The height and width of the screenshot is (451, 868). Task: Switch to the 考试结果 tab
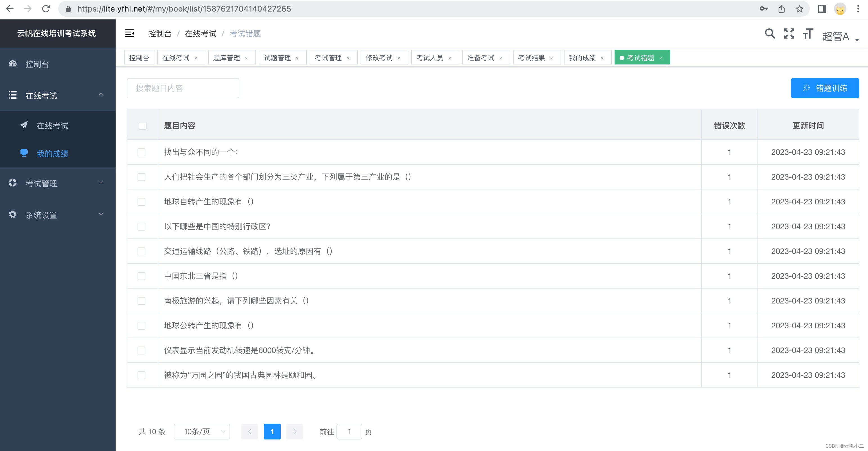[x=531, y=58]
